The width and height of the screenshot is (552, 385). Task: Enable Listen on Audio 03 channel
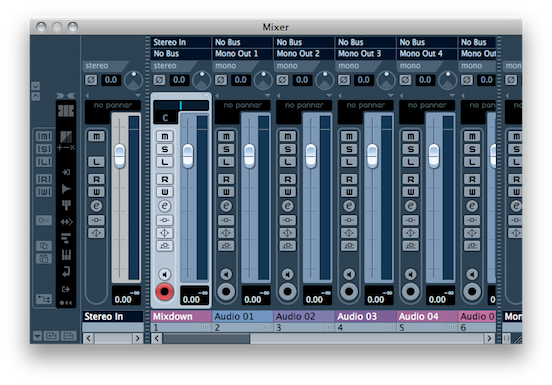[x=349, y=162]
